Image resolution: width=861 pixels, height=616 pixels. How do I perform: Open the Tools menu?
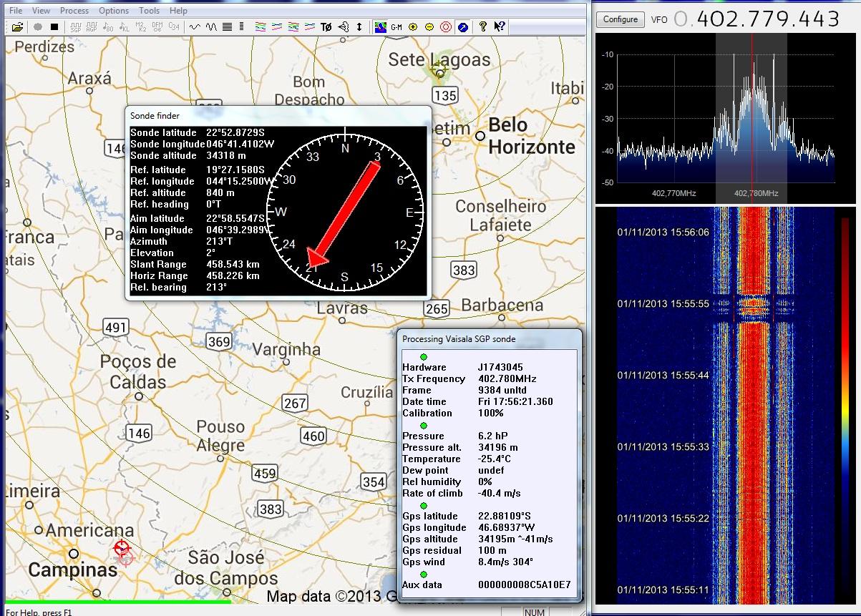pyautogui.click(x=150, y=11)
